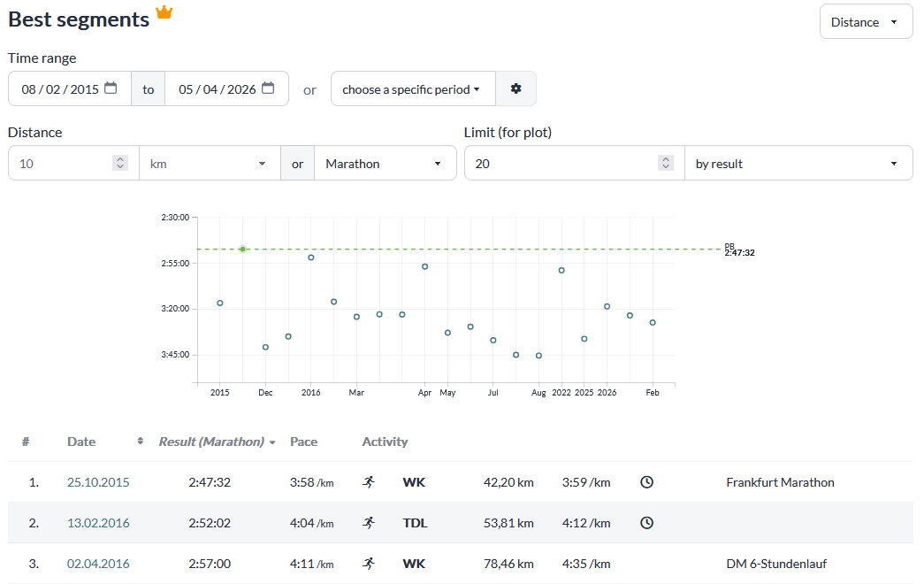924x584 pixels.
Task: Open the 'by result' sort dropdown
Action: coord(798,164)
